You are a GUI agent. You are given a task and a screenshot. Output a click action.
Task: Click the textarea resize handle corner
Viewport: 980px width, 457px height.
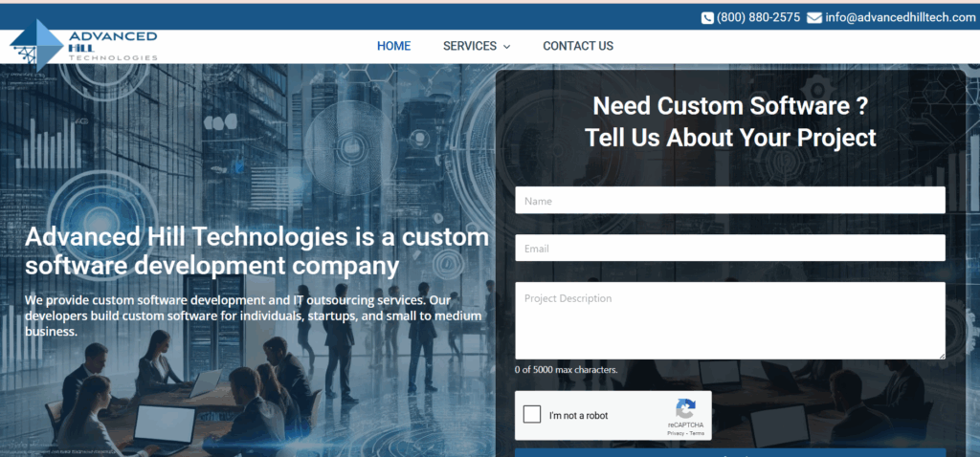click(942, 356)
